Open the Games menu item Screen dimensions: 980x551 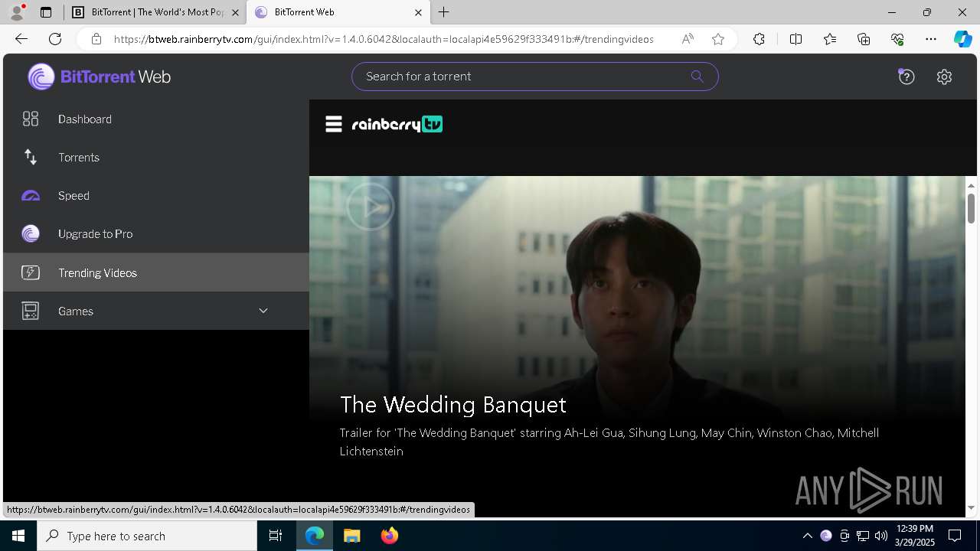[x=156, y=311]
